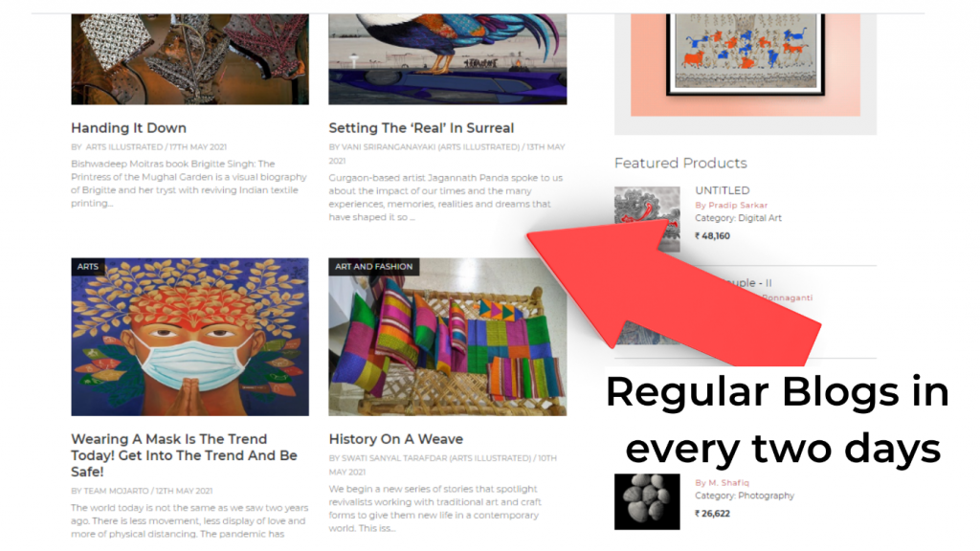980x551 pixels.
Task: Click the Category: Photography label
Action: click(745, 496)
